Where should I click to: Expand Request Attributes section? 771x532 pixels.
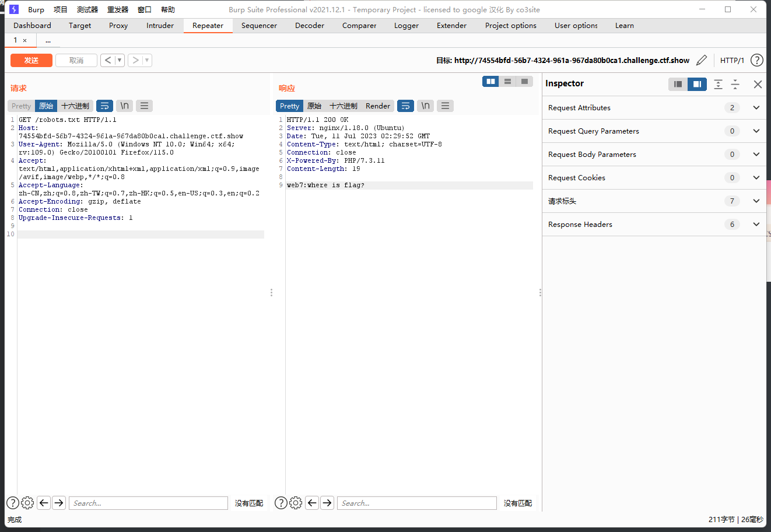point(654,107)
